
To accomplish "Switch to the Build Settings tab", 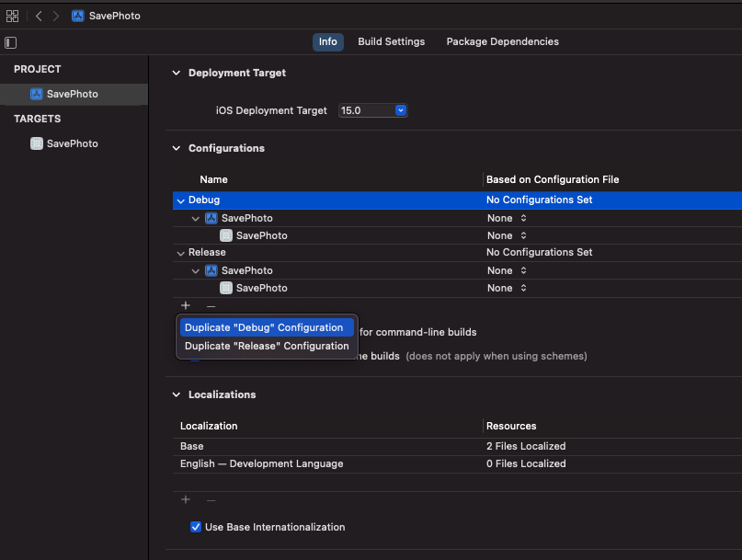I will [391, 41].
